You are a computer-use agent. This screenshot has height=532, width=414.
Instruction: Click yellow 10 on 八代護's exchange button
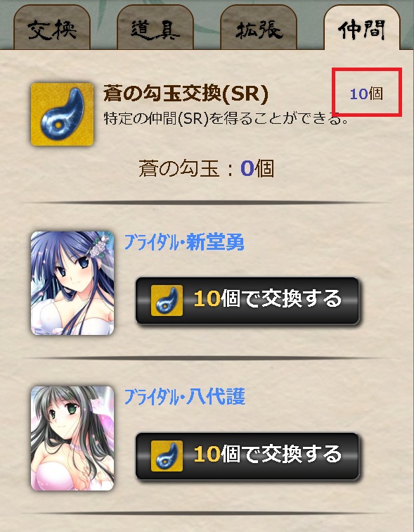click(207, 455)
